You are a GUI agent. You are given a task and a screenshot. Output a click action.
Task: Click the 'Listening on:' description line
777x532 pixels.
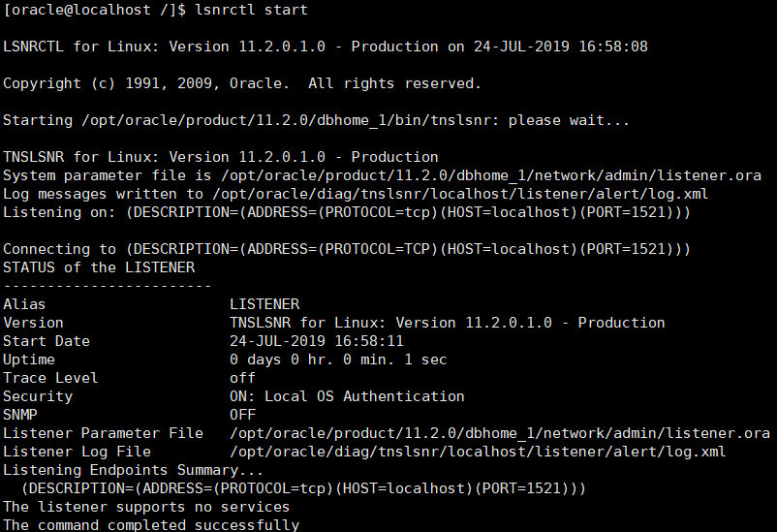(347, 212)
